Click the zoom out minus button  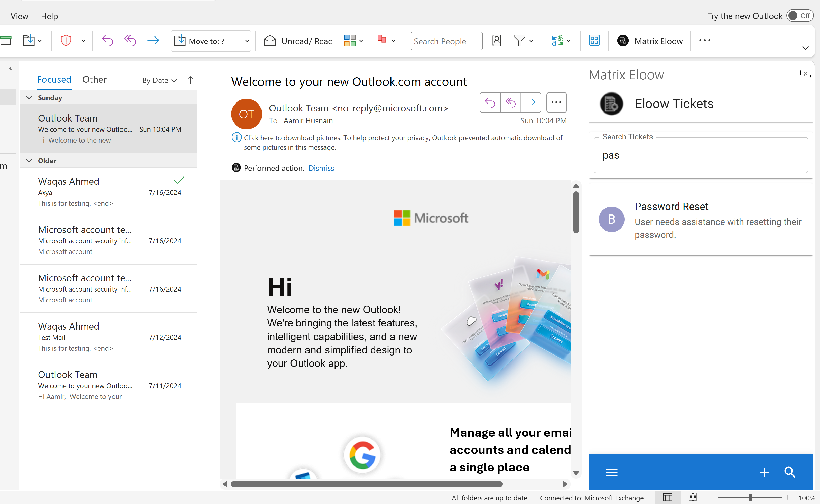(x=712, y=497)
